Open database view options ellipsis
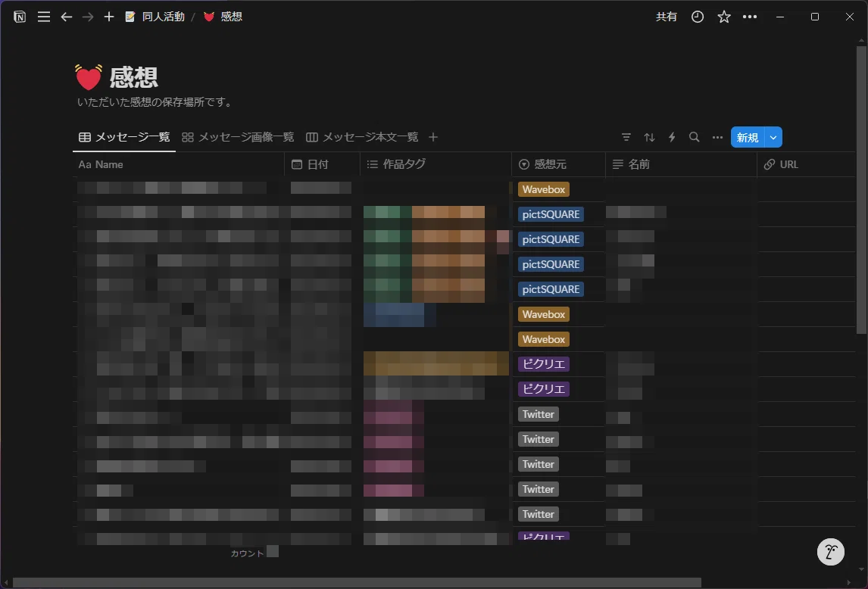This screenshot has width=868, height=589. [x=717, y=137]
